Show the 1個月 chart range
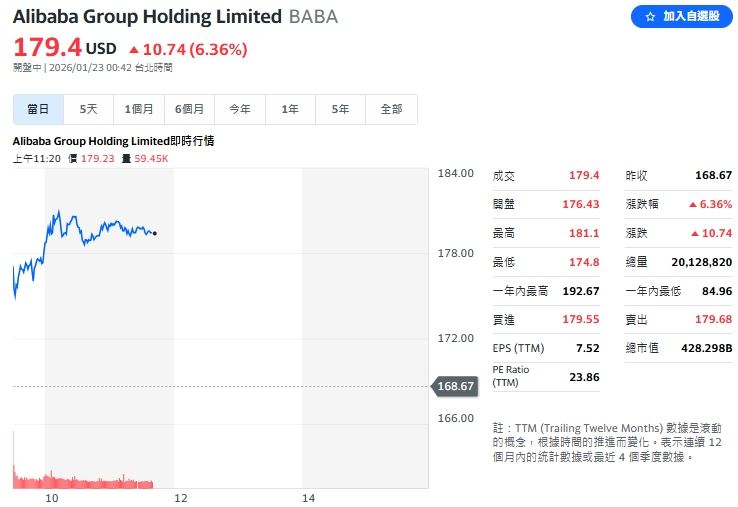 pyautogui.click(x=139, y=109)
